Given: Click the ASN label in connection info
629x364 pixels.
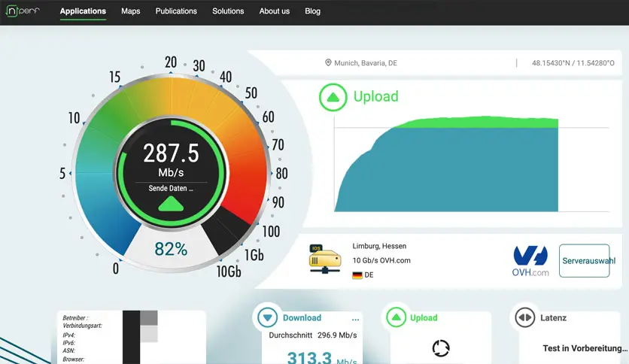Looking at the screenshot, I should [x=68, y=350].
